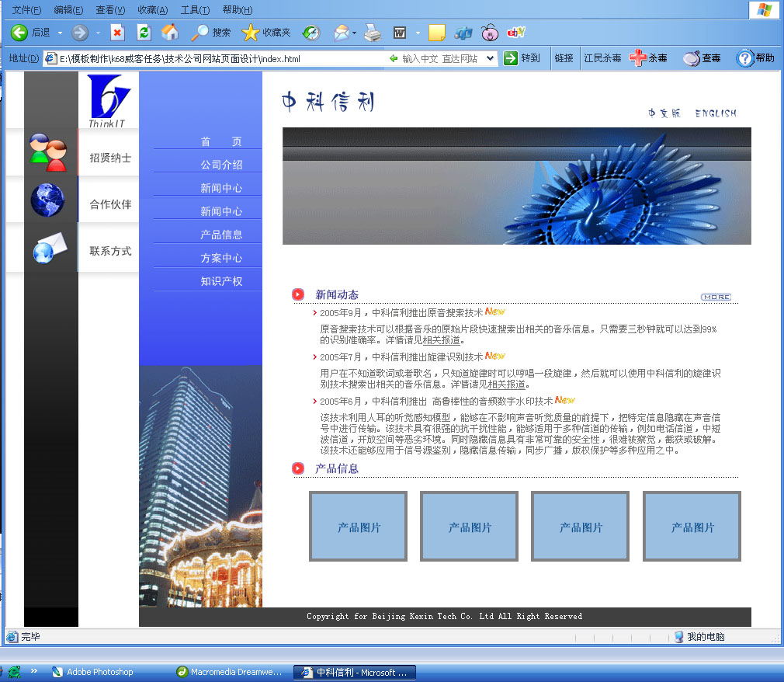The width and height of the screenshot is (784, 682).
Task: Go to Home page icon
Action: (x=170, y=33)
